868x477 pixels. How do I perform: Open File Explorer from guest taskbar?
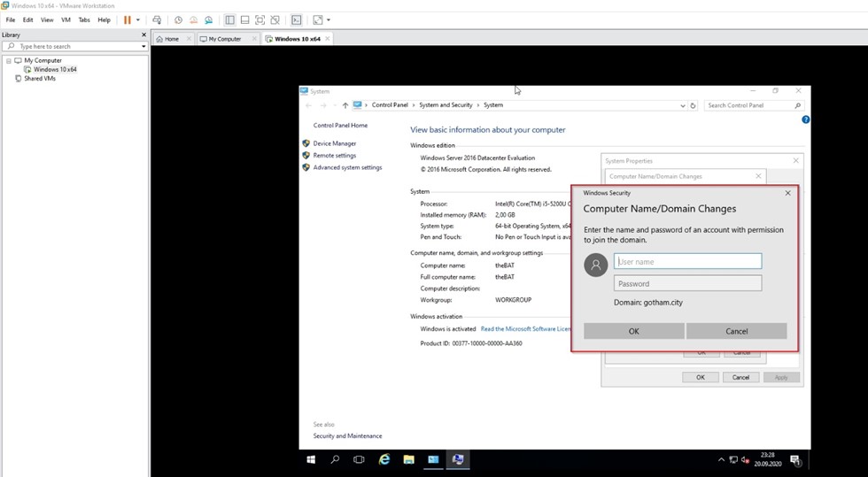(x=408, y=460)
